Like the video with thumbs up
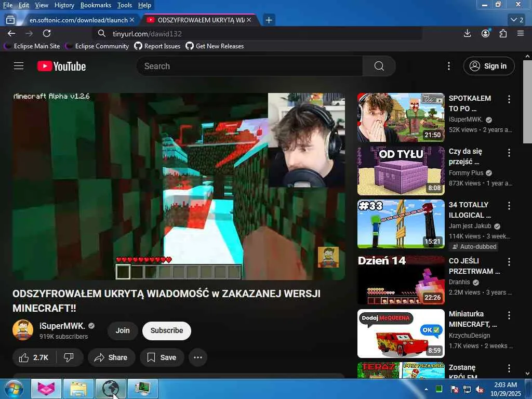532x399 pixels. pos(34,357)
